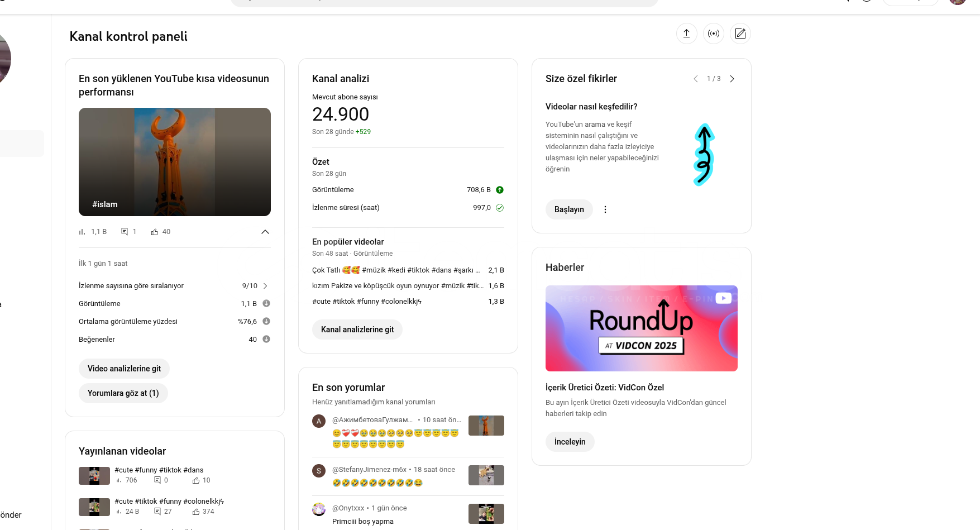
Task: Click Kanal analizlerine git button
Action: pyautogui.click(x=357, y=330)
